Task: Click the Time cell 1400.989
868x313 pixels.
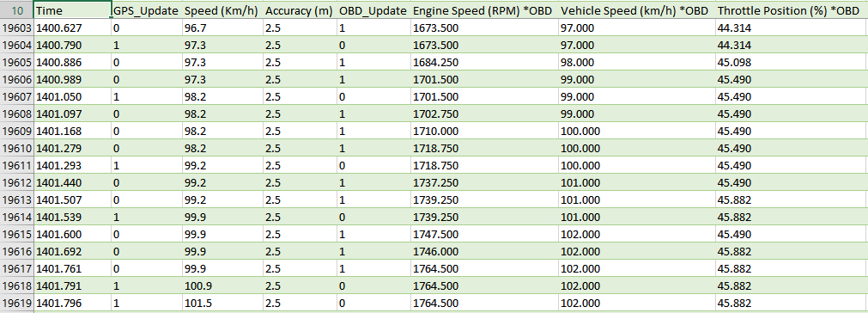Action: [72, 80]
